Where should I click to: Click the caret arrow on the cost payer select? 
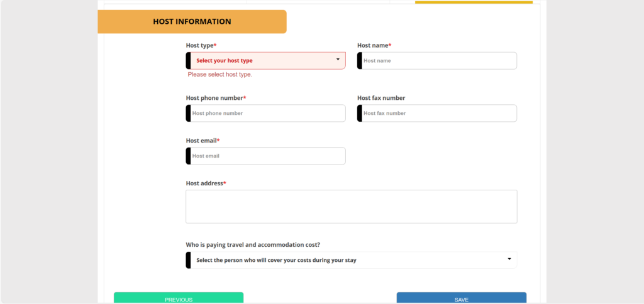coord(509,259)
